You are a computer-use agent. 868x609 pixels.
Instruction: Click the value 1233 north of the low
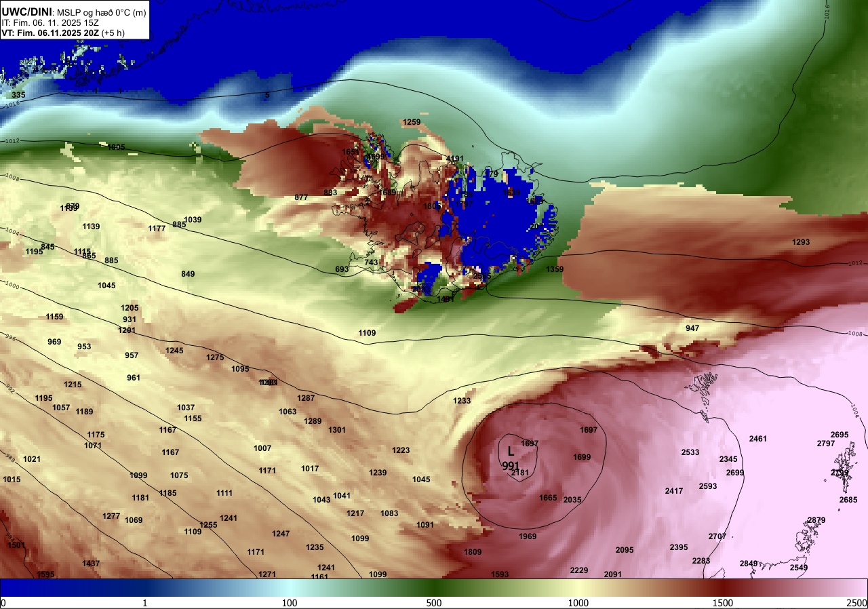click(462, 401)
